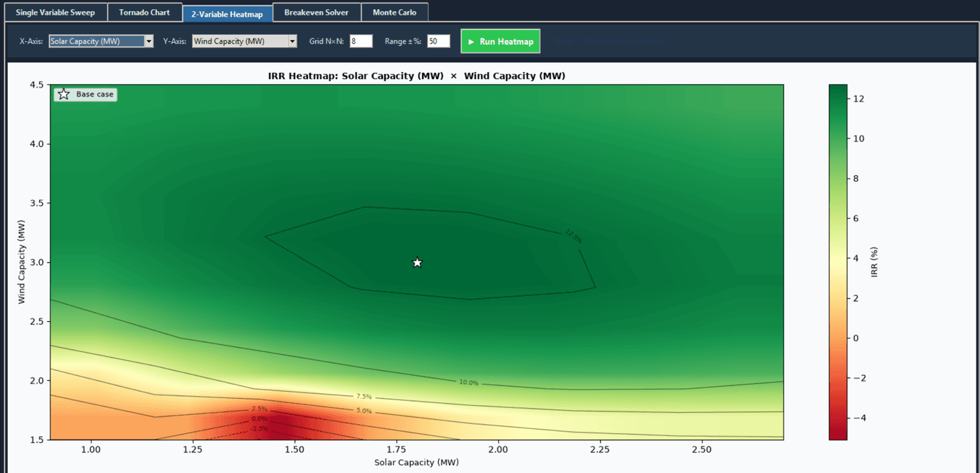Click the Base case legend star icon

[64, 94]
